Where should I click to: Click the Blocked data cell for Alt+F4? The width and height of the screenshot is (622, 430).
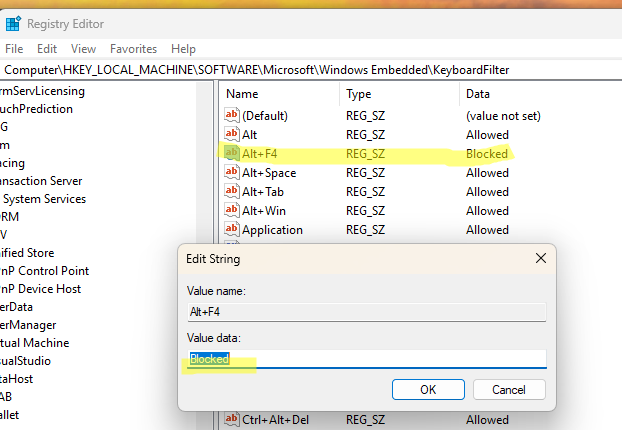(487, 154)
